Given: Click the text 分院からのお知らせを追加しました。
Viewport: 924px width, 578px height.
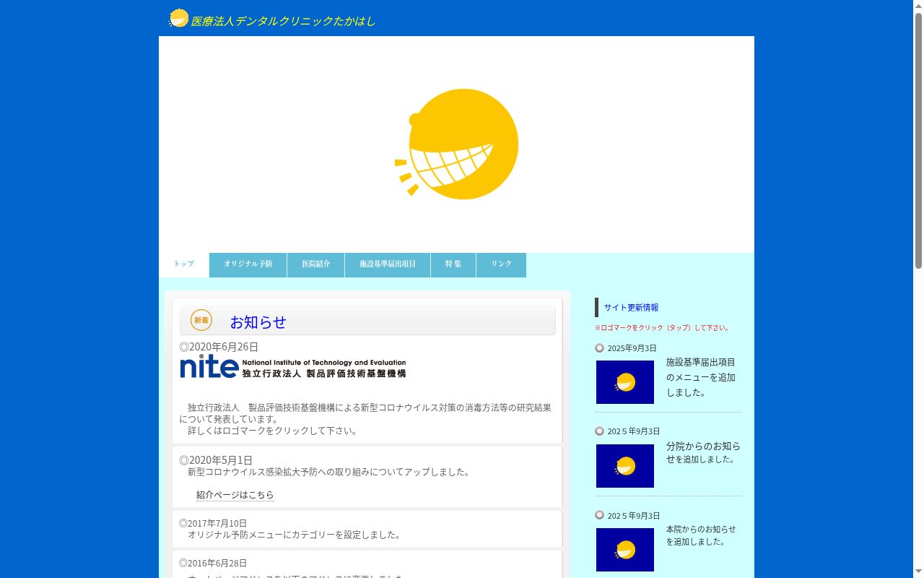Looking at the screenshot, I should tap(703, 452).
